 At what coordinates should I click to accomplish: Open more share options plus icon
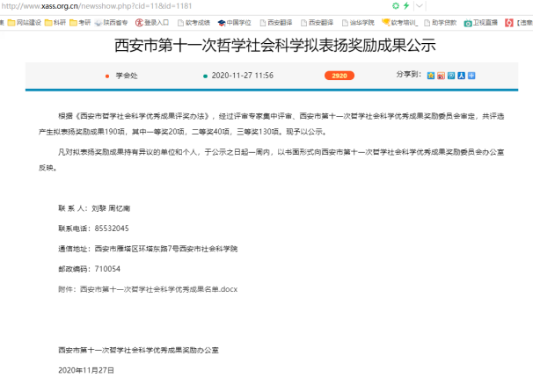[471, 76]
